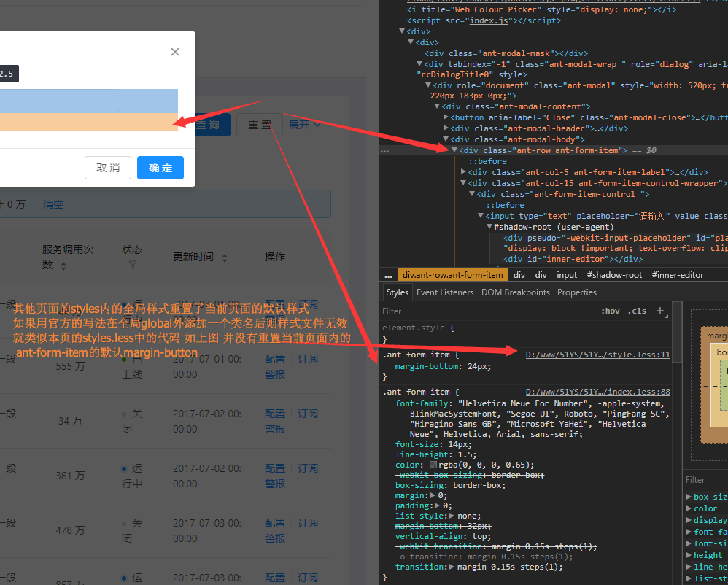This screenshot has width=728, height=585.
Task: Click 订阅 link in the 34 万 row
Action: (x=307, y=414)
